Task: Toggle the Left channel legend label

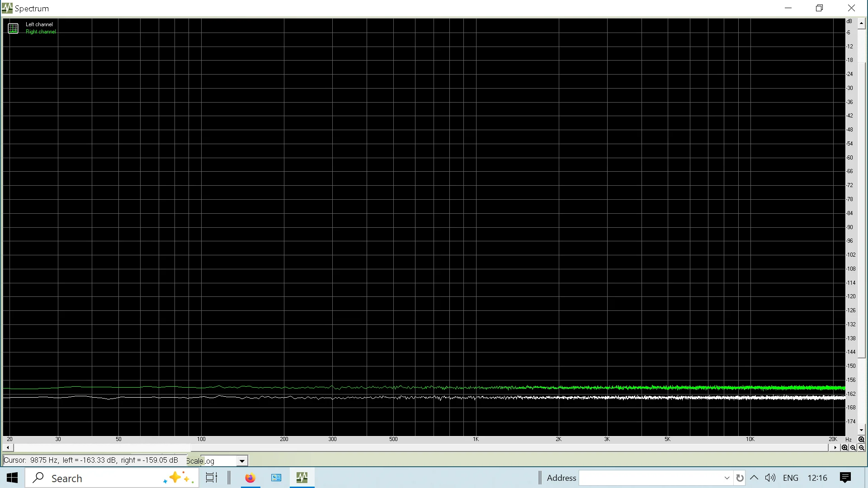Action: click(39, 24)
